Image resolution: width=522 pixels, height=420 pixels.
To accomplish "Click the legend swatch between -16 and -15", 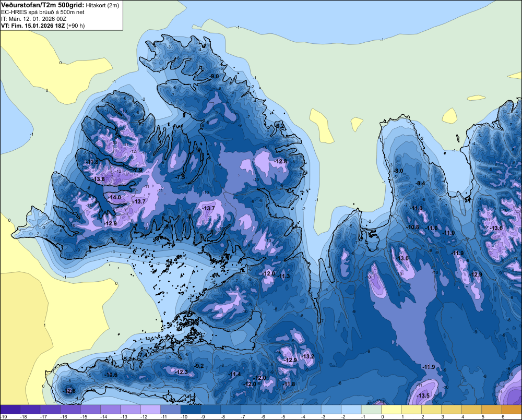I will pyautogui.click(x=70, y=410).
